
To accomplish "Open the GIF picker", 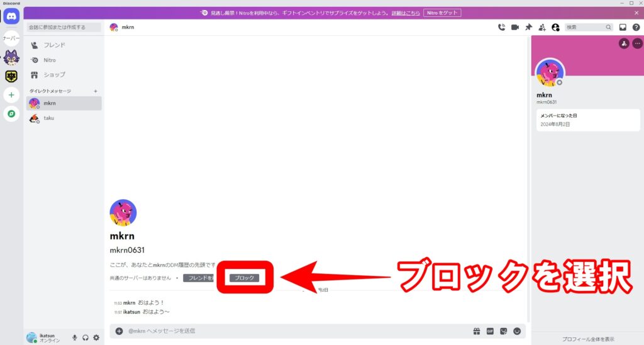I will pyautogui.click(x=490, y=331).
